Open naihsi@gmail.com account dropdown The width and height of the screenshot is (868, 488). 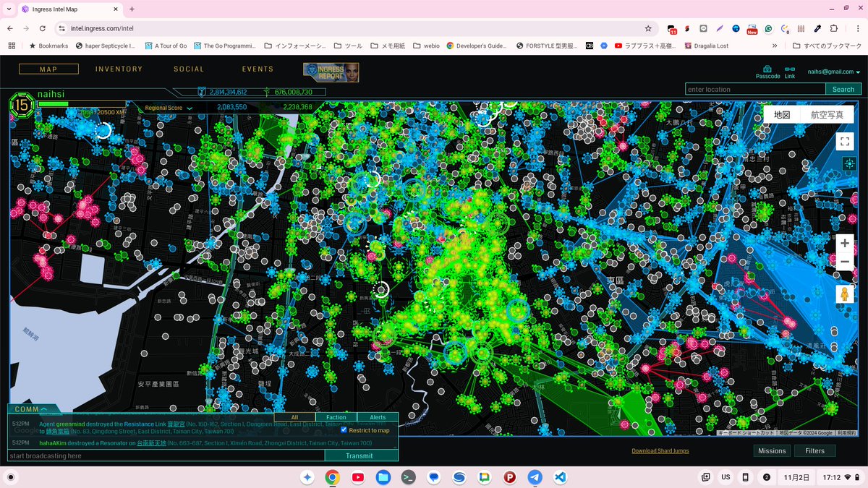834,72
